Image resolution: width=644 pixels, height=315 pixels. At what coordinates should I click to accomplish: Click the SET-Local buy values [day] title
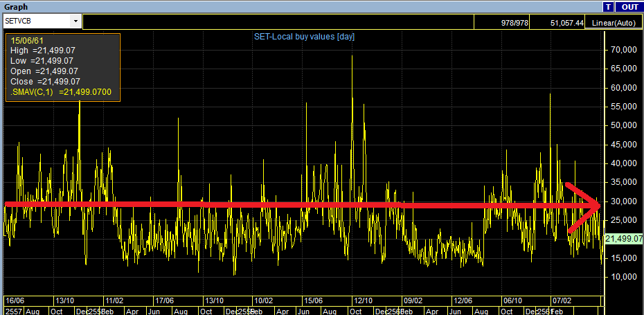pos(303,37)
